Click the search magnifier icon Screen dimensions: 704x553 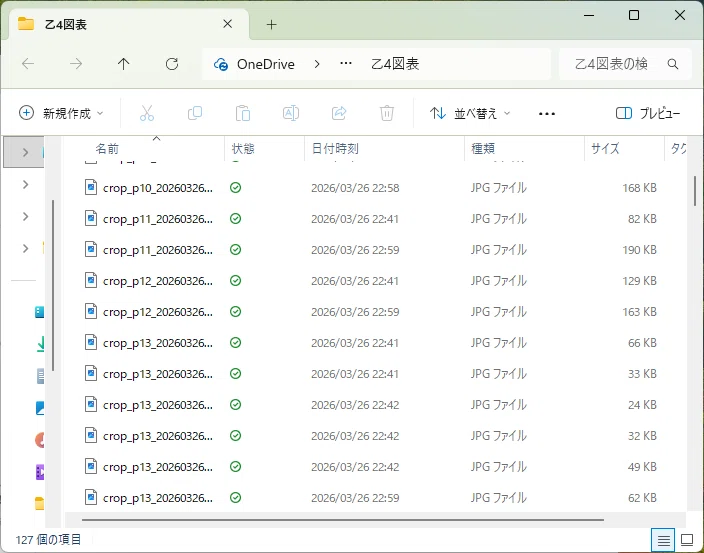click(x=673, y=64)
